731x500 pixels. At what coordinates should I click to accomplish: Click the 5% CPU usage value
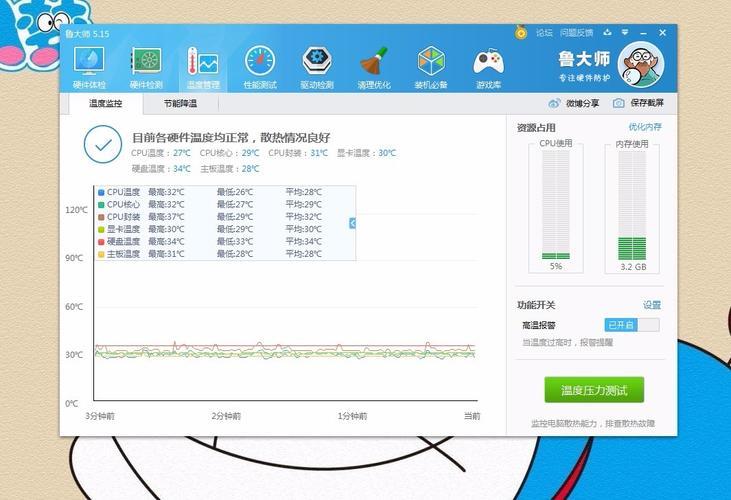coord(556,267)
